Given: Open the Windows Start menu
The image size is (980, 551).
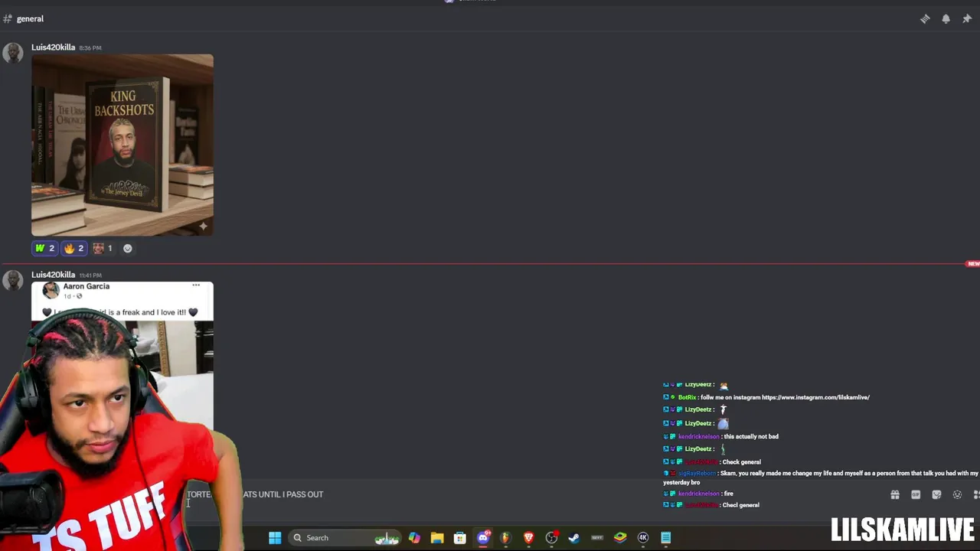Looking at the screenshot, I should 275,538.
